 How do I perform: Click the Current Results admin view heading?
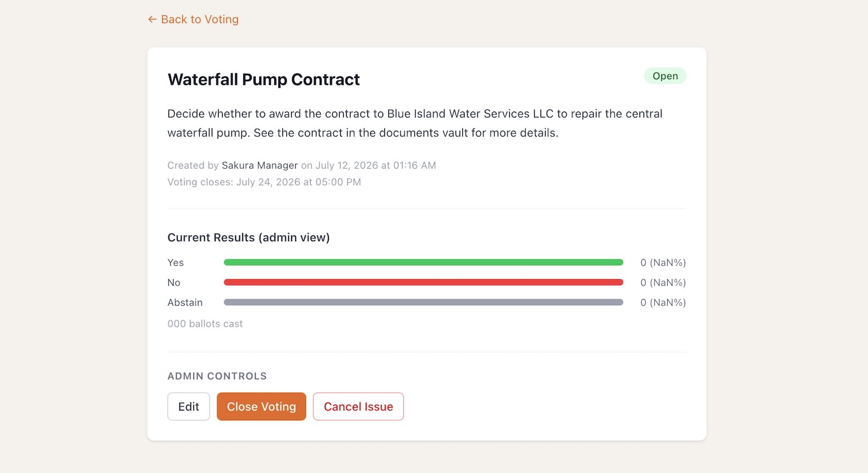point(249,238)
